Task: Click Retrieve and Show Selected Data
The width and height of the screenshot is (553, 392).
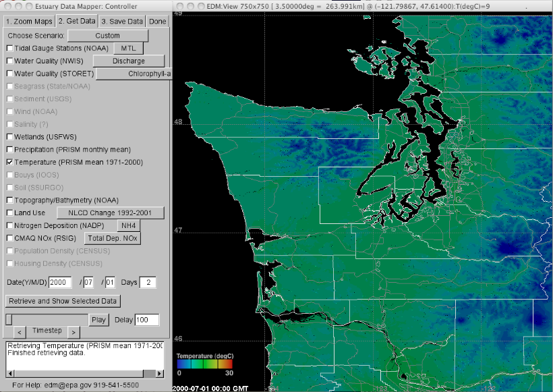Action: (63, 300)
